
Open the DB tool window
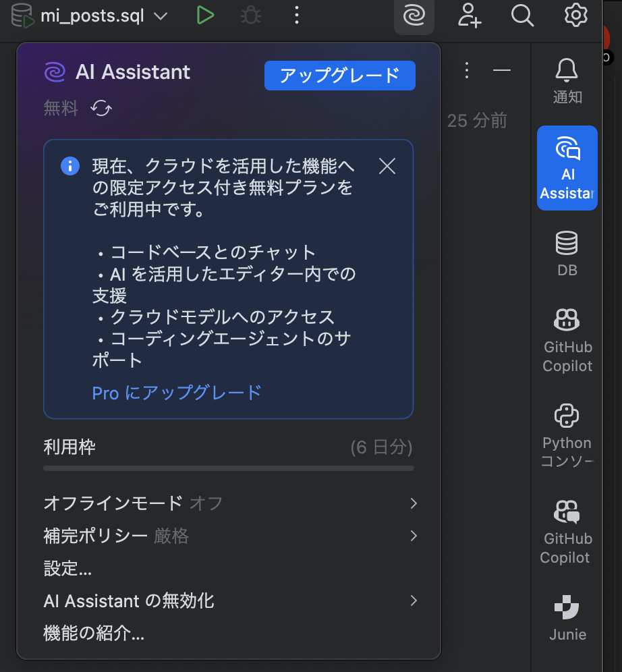(x=567, y=254)
